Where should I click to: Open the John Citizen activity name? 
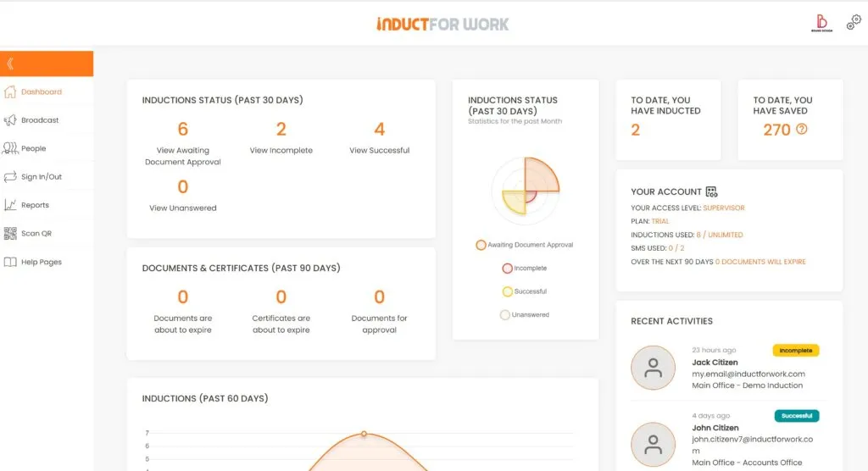715,428
